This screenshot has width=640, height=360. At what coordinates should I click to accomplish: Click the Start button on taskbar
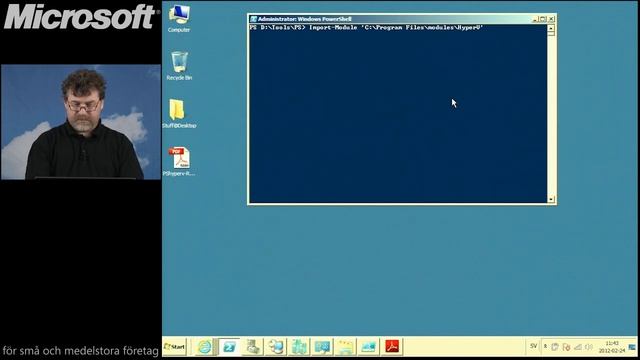(175, 347)
